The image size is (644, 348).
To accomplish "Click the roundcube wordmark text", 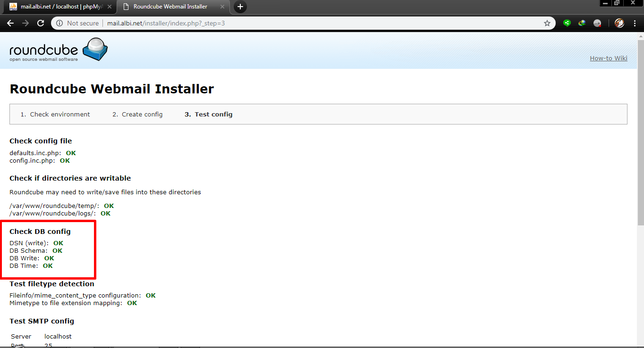I will [43, 50].
